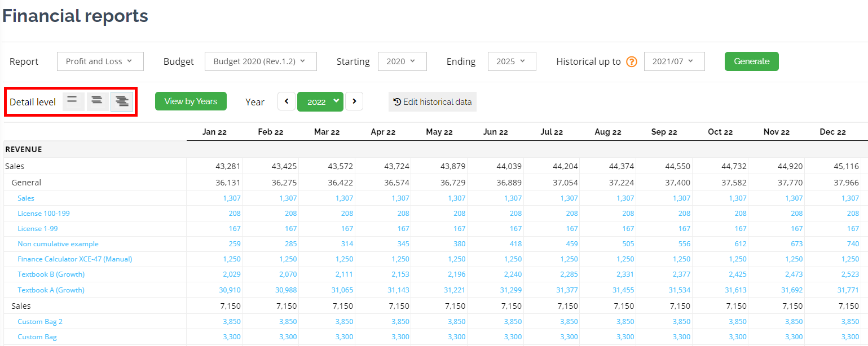Click General value 36,131 in Jan 22

(x=228, y=183)
